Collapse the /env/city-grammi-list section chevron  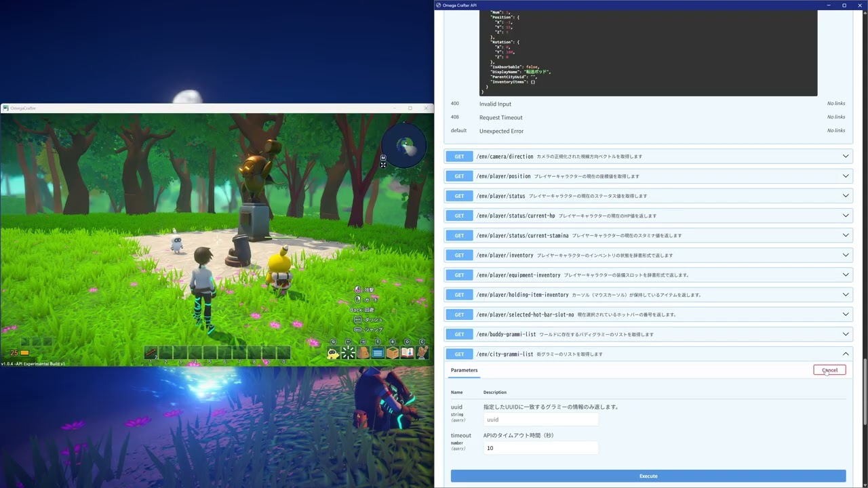point(846,354)
